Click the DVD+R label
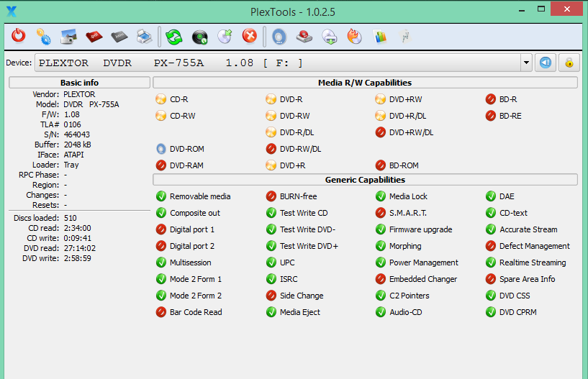This screenshot has height=379, width=588. coord(292,165)
